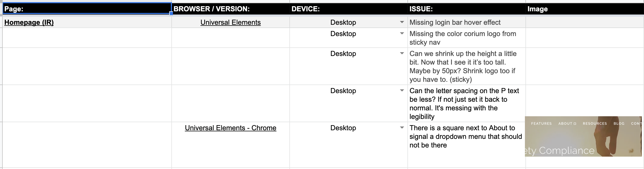This screenshot has width=644, height=169.
Task: Select the BROWSER / VERSION: header cell
Action: click(x=230, y=9)
